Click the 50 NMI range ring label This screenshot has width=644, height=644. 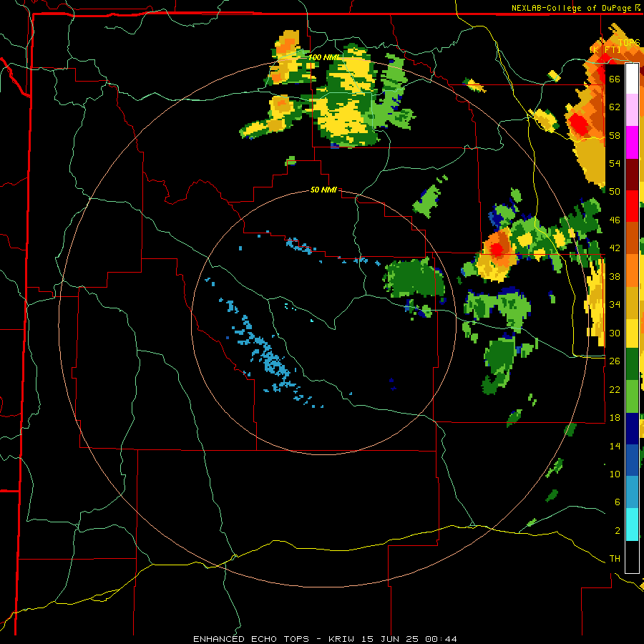[x=323, y=190]
